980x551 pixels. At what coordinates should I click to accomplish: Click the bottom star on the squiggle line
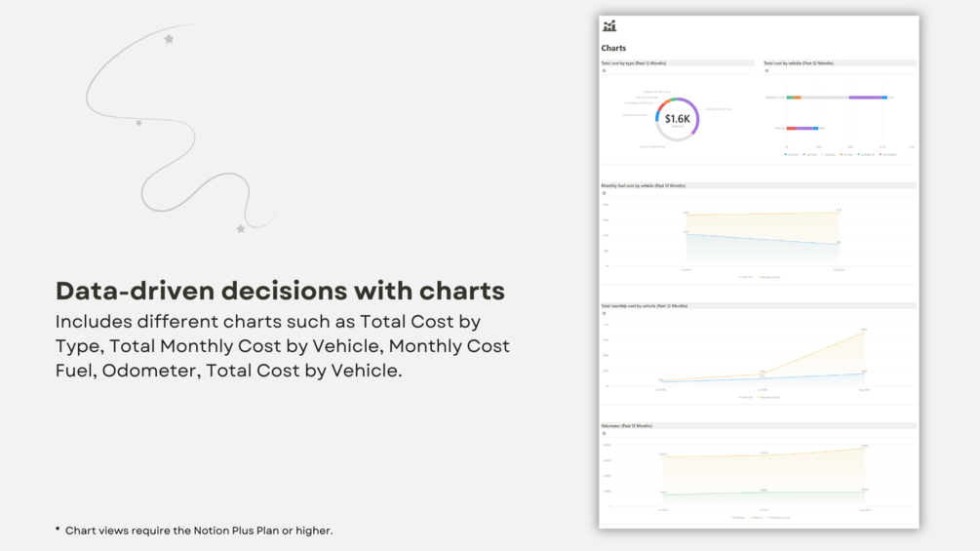tap(240, 229)
